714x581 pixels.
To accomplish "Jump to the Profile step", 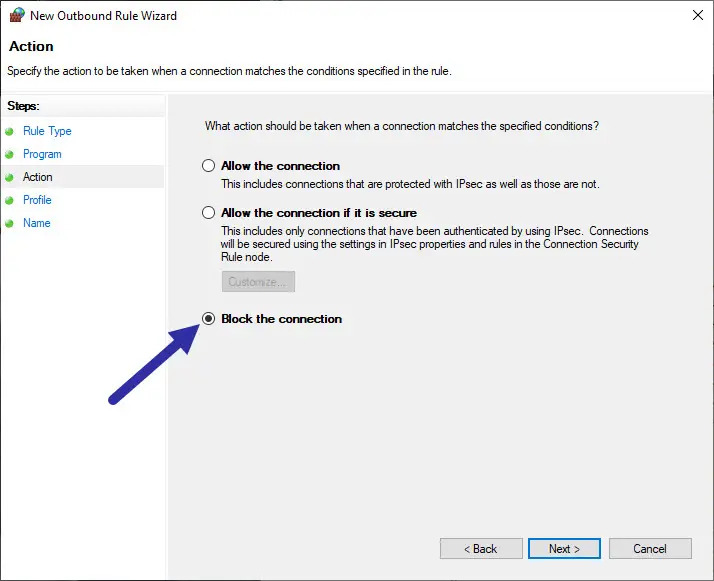I will [x=37, y=200].
